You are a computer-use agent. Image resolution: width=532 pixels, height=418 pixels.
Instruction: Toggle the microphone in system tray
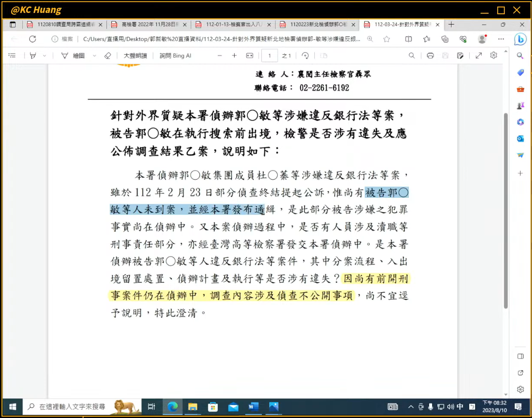point(430,407)
